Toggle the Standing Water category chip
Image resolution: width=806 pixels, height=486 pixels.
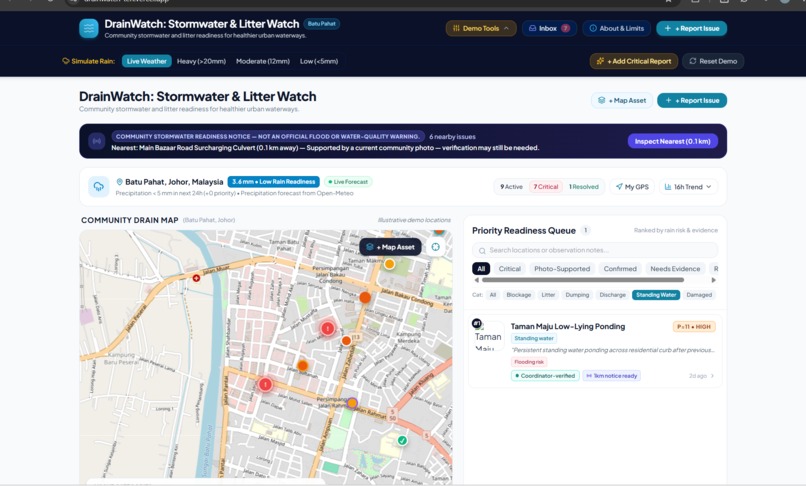point(656,295)
